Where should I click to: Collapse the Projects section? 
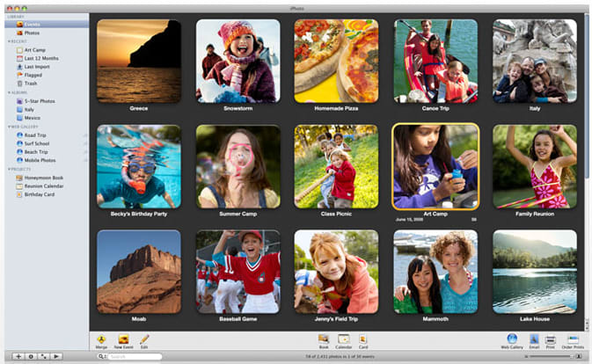[9, 169]
